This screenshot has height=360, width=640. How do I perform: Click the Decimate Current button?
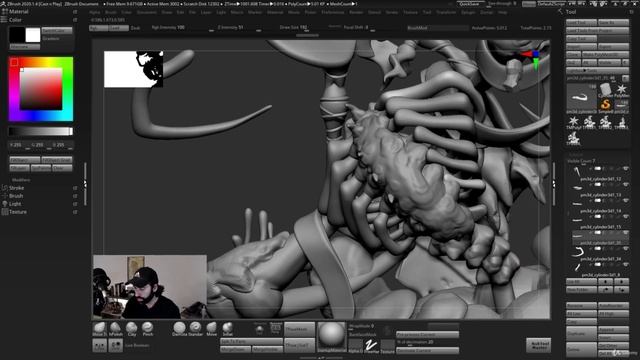point(427,351)
